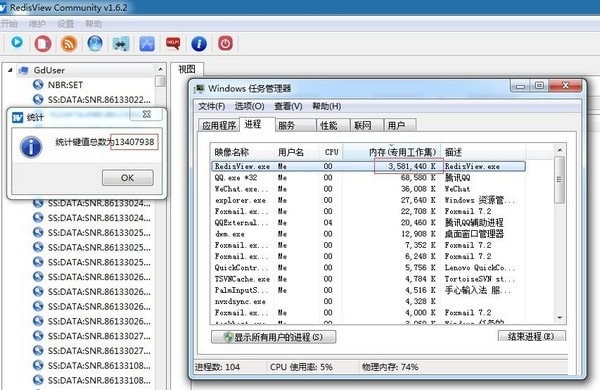
Task: Click the blue play toolbar icon
Action: [x=16, y=43]
